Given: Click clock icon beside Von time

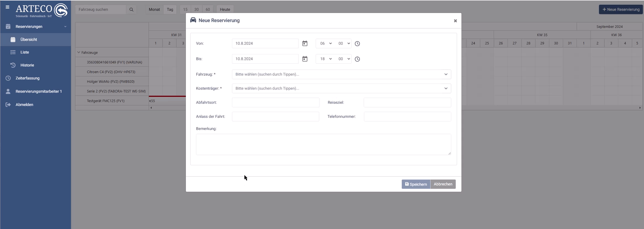Looking at the screenshot, I should coord(357,44).
